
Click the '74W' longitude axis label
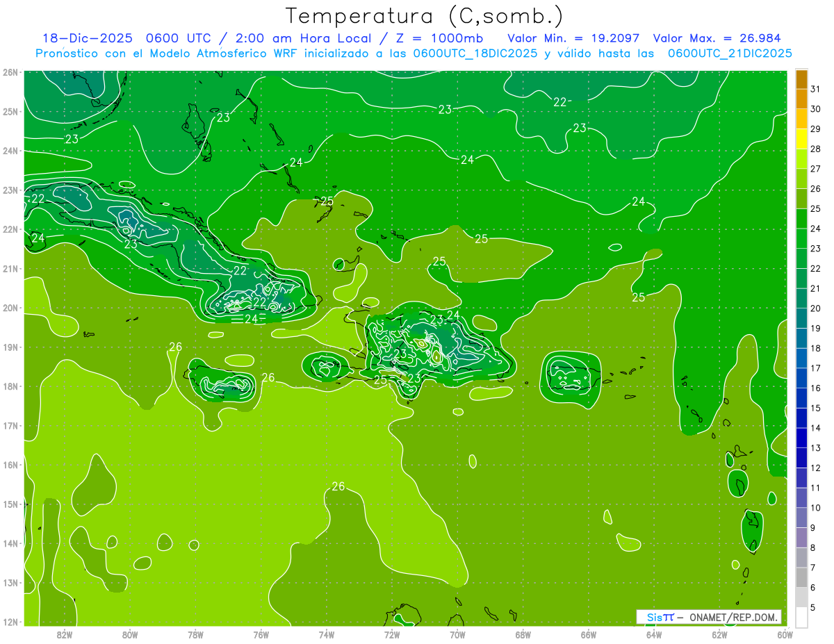pyautogui.click(x=327, y=634)
